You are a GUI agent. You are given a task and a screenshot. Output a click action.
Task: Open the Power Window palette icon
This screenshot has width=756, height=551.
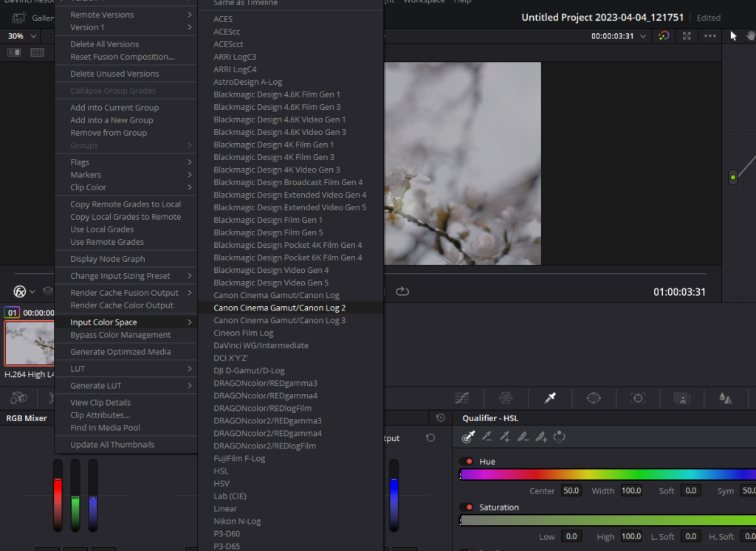[x=594, y=398]
